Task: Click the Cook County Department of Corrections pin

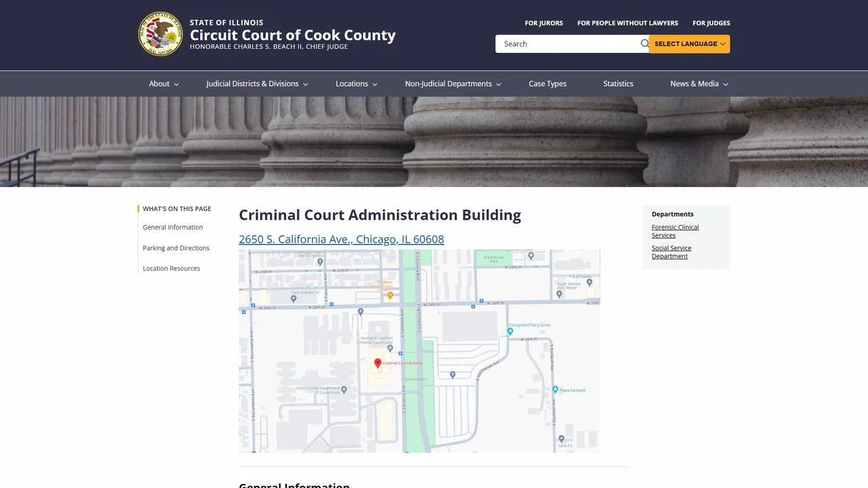Action: (344, 390)
